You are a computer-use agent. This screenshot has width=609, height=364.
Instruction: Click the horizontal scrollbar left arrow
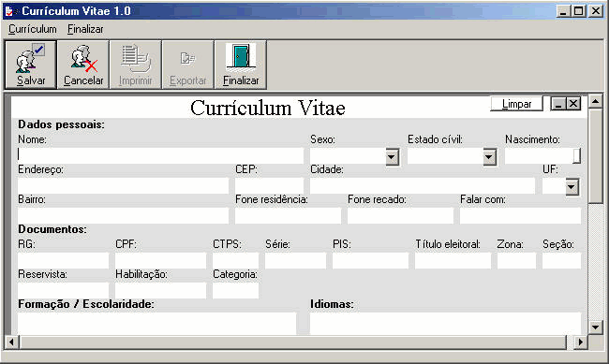11,342
